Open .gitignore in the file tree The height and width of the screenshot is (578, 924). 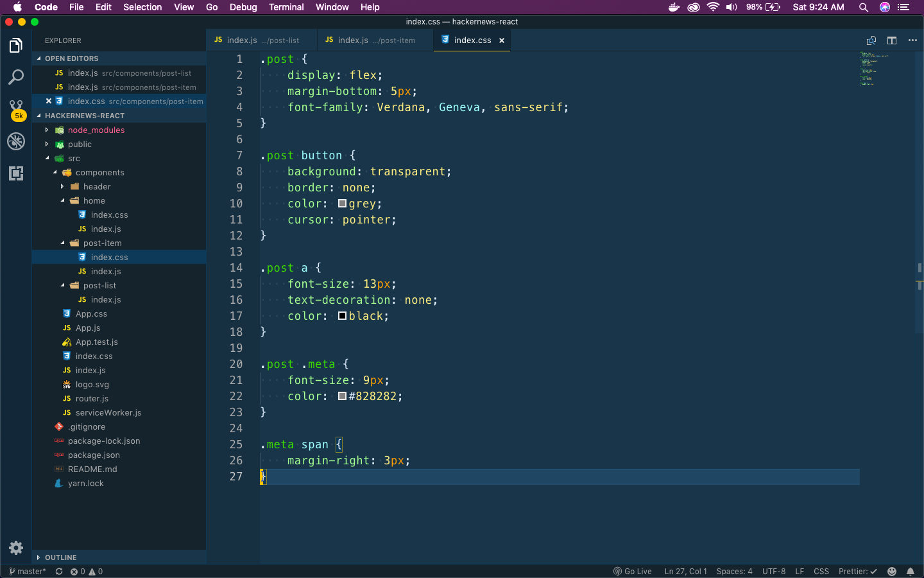point(119,426)
